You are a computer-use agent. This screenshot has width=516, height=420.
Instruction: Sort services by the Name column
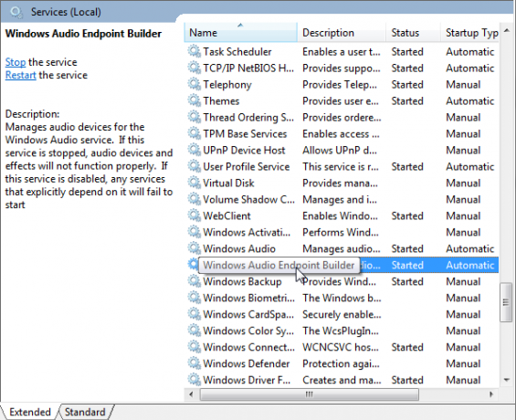point(240,33)
